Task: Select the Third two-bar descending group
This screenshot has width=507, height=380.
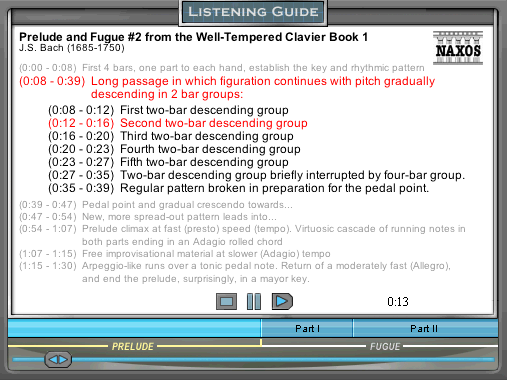Action: (171, 136)
